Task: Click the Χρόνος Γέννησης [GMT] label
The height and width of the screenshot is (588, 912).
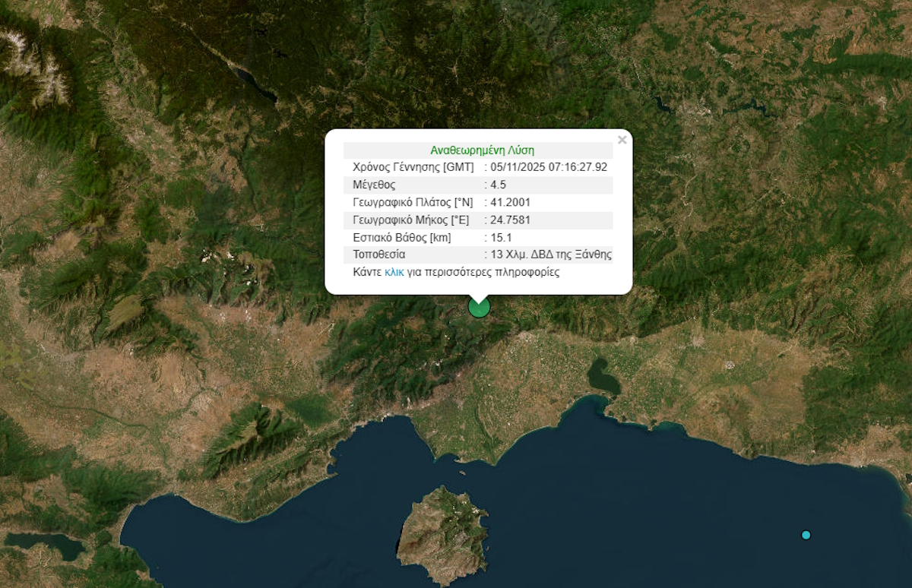Action: tap(413, 167)
